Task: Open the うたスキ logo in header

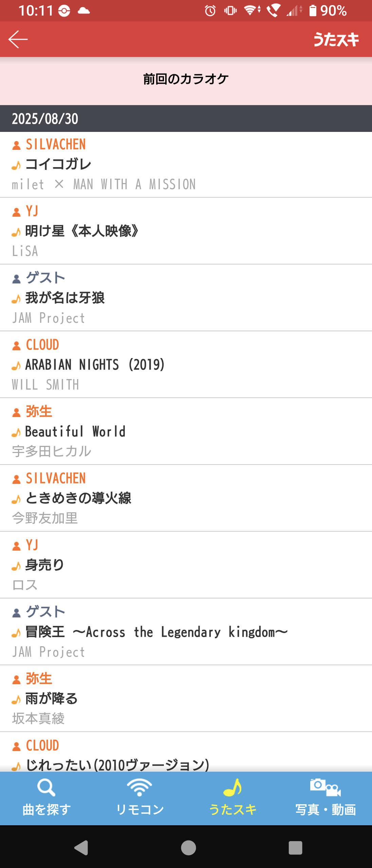Action: (x=336, y=39)
